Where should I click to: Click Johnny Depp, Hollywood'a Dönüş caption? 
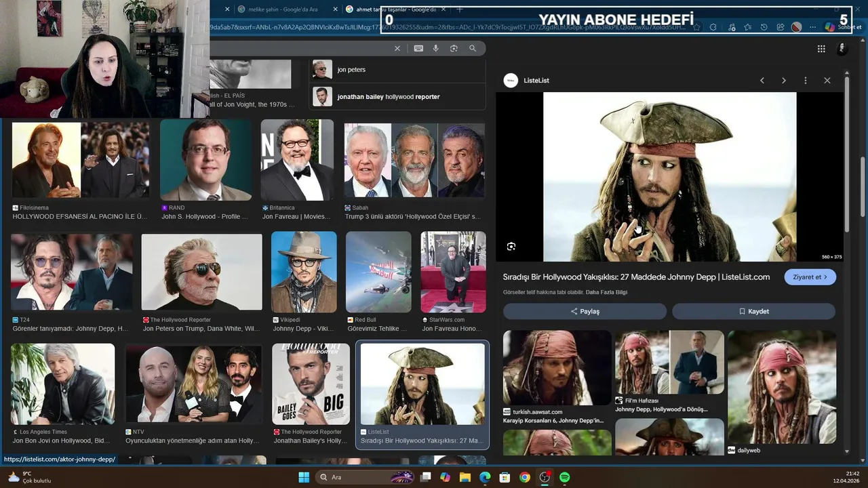point(661,409)
